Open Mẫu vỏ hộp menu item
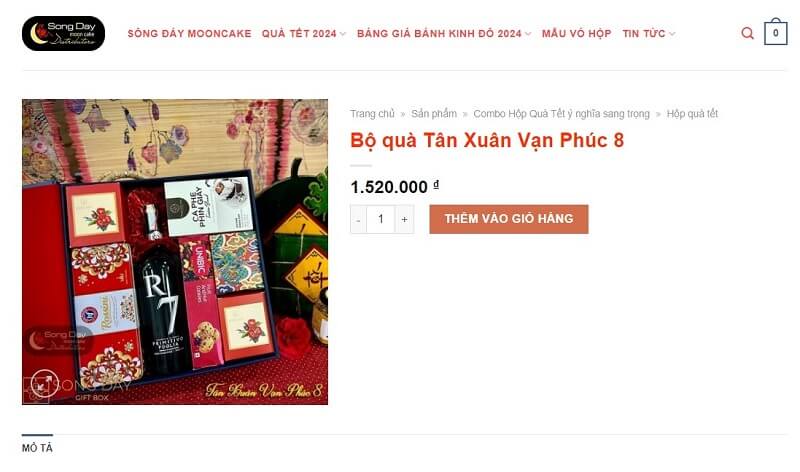 [577, 34]
